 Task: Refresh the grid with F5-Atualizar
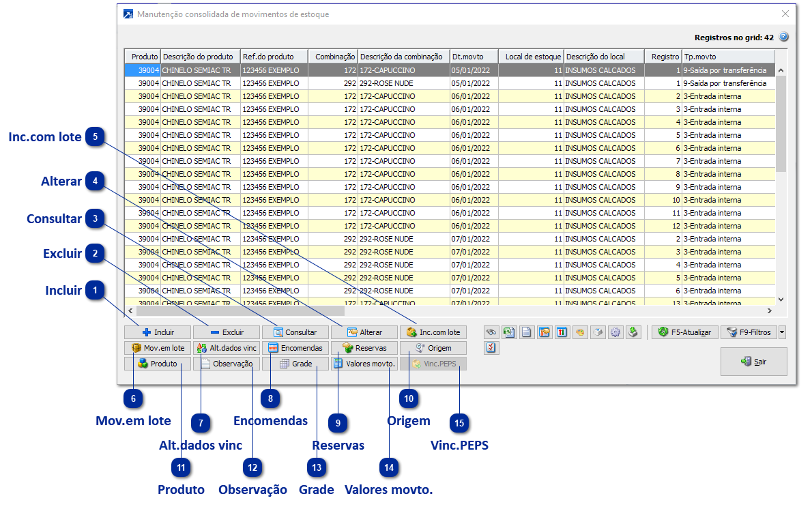click(684, 332)
